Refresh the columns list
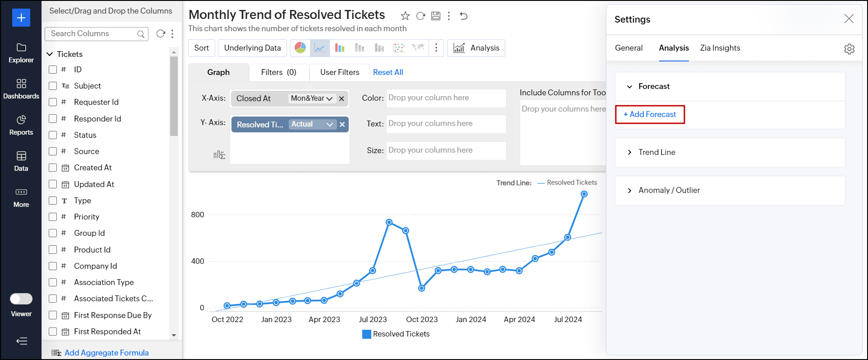This screenshot has width=868, height=360. click(160, 34)
